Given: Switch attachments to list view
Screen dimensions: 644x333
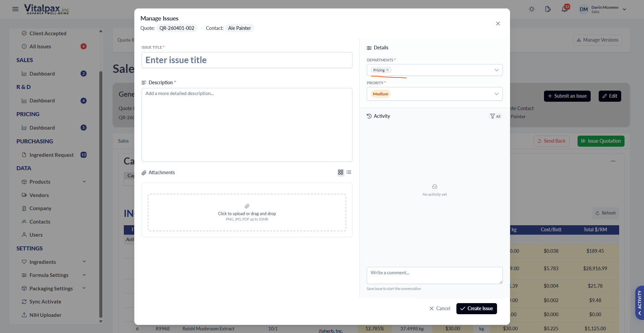Looking at the screenshot, I should 349,172.
